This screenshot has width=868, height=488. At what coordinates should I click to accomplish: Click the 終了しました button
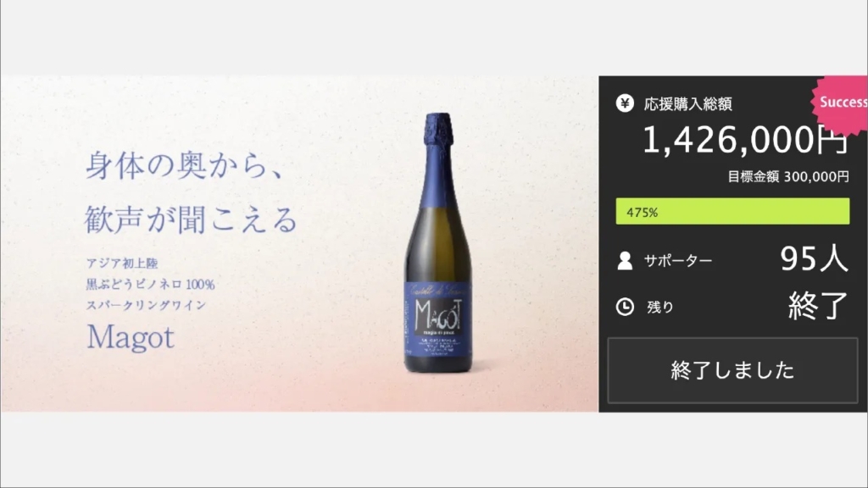[732, 370]
